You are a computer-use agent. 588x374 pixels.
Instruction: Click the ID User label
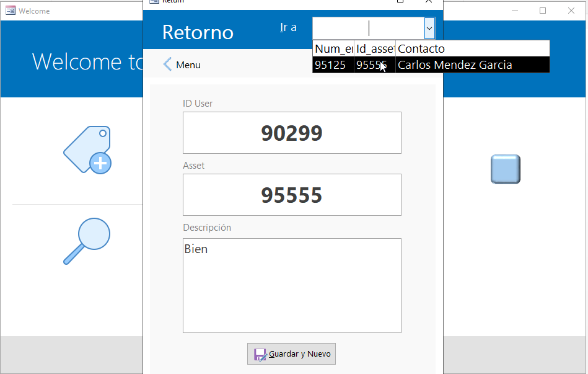click(x=198, y=103)
